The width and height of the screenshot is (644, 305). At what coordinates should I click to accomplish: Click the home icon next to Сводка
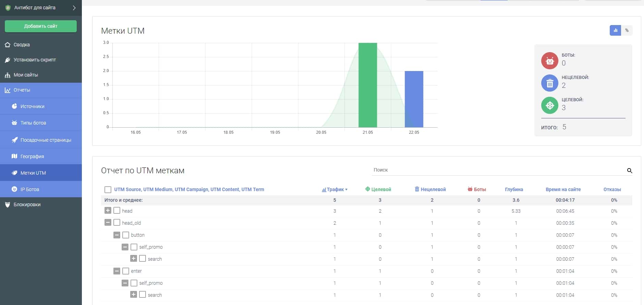[8, 45]
